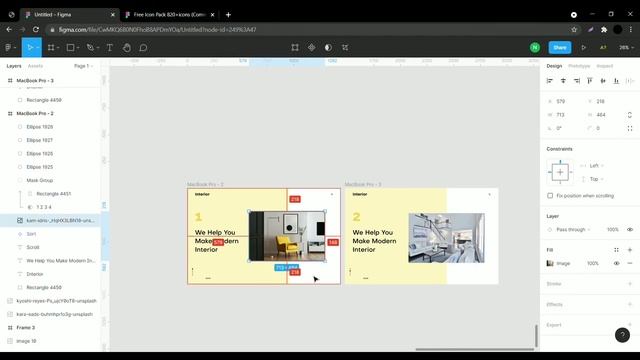This screenshot has width=640, height=360.
Task: Open Pass through blend mode dropdown
Action: pos(573,229)
